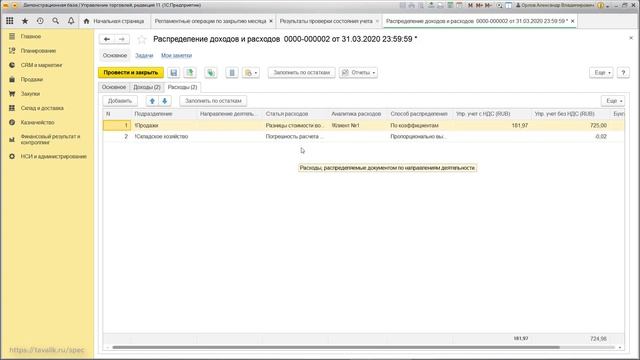
Task: Click the Способ распределения column header
Action: pyautogui.click(x=419, y=114)
